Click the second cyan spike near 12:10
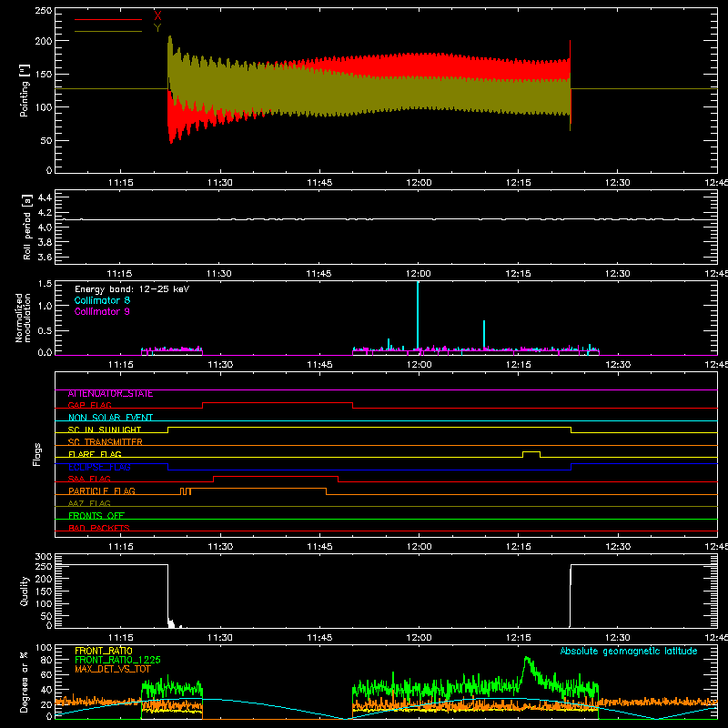Screen dimensions: 728x728 [484, 334]
